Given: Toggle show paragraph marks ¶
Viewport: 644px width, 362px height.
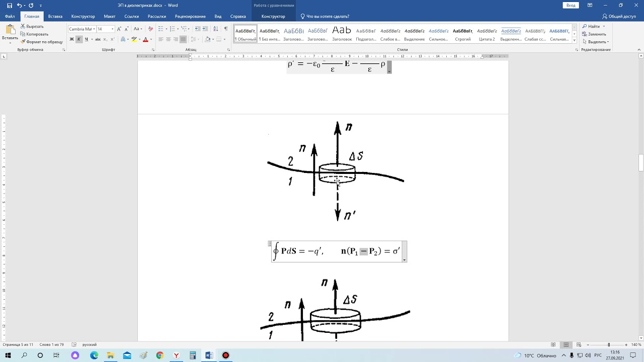Looking at the screenshot, I should [226, 29].
